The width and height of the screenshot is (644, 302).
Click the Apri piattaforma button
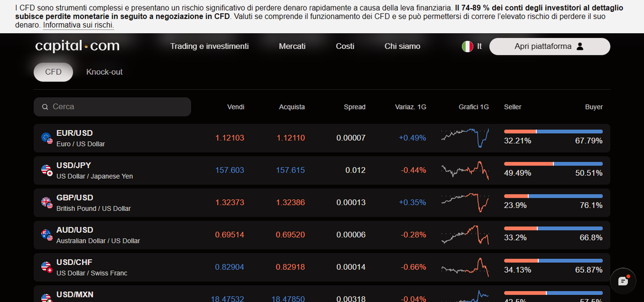click(x=550, y=46)
